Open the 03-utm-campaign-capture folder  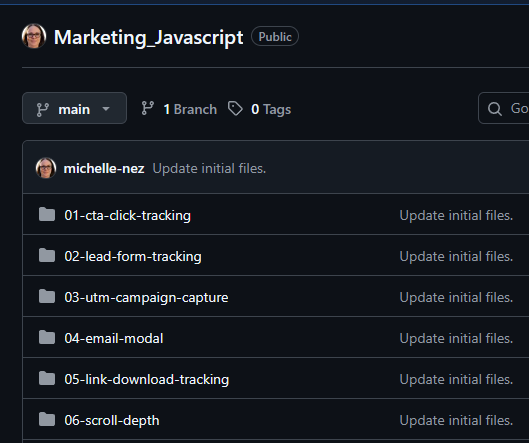[x=146, y=298]
